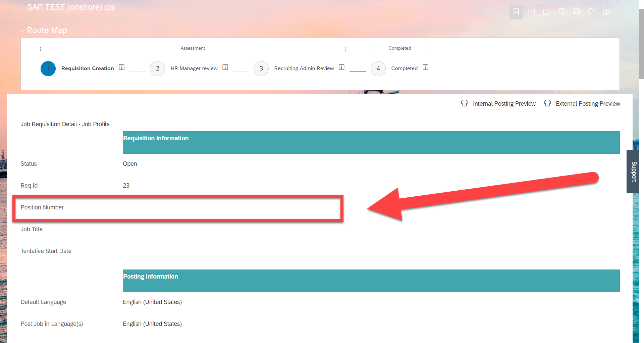Click the 'Position Number' field label
Viewport: 644px width, 343px height.
pyautogui.click(x=42, y=207)
